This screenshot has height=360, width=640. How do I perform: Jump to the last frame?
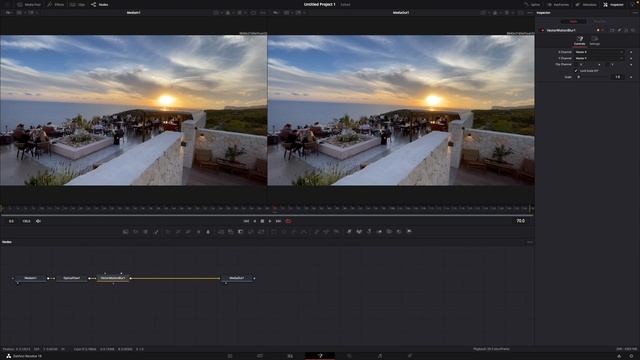click(x=278, y=221)
